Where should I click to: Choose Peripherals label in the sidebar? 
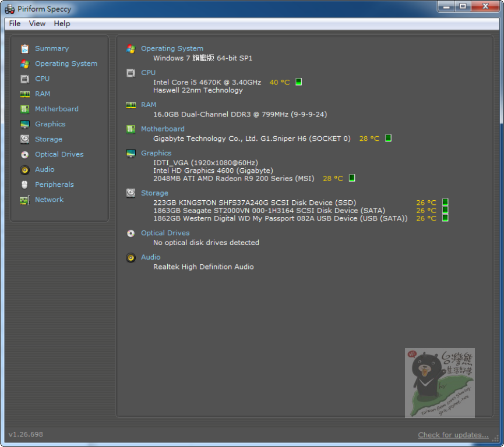click(54, 185)
